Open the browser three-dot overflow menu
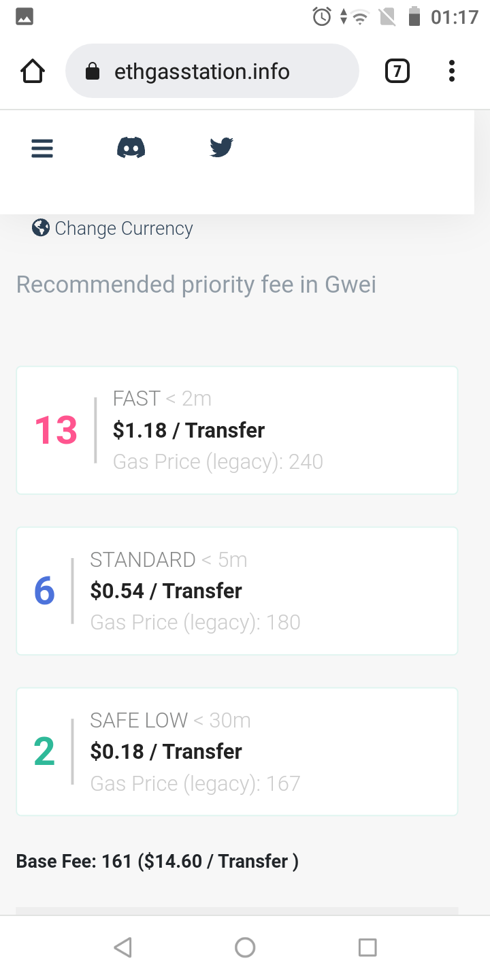The width and height of the screenshot is (490, 980). [x=451, y=71]
